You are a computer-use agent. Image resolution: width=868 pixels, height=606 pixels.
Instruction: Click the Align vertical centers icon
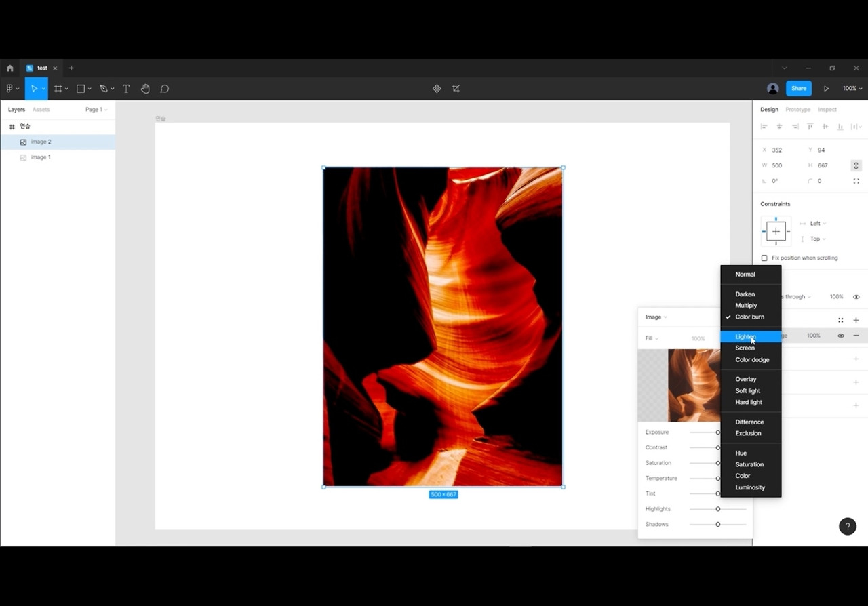(825, 127)
